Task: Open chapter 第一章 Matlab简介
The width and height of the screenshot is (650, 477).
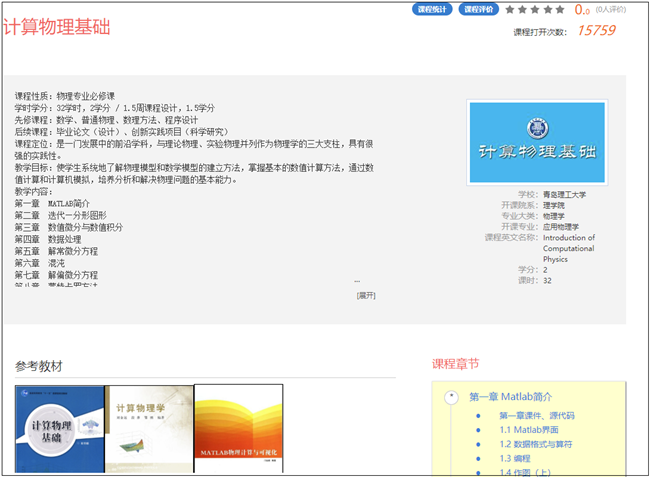Action: point(510,397)
